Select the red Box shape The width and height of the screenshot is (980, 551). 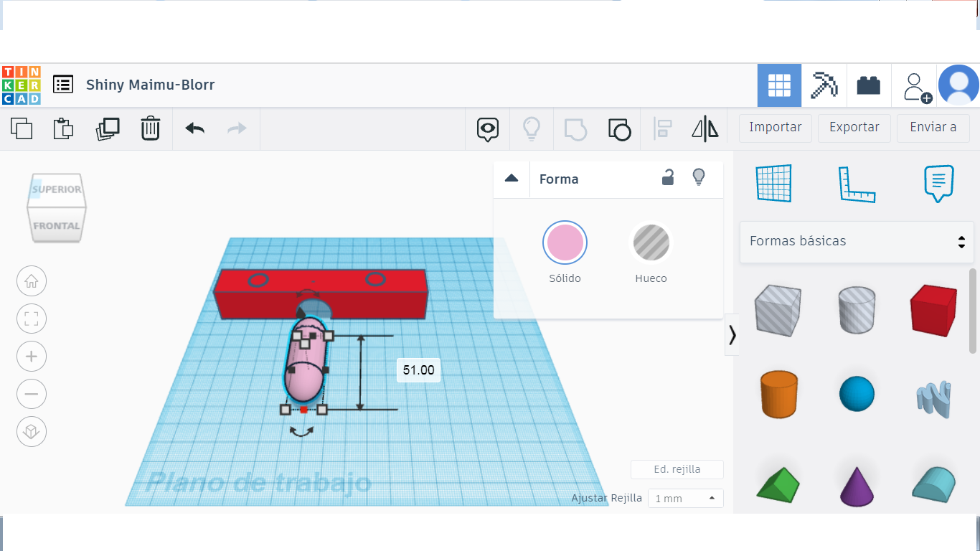933,310
